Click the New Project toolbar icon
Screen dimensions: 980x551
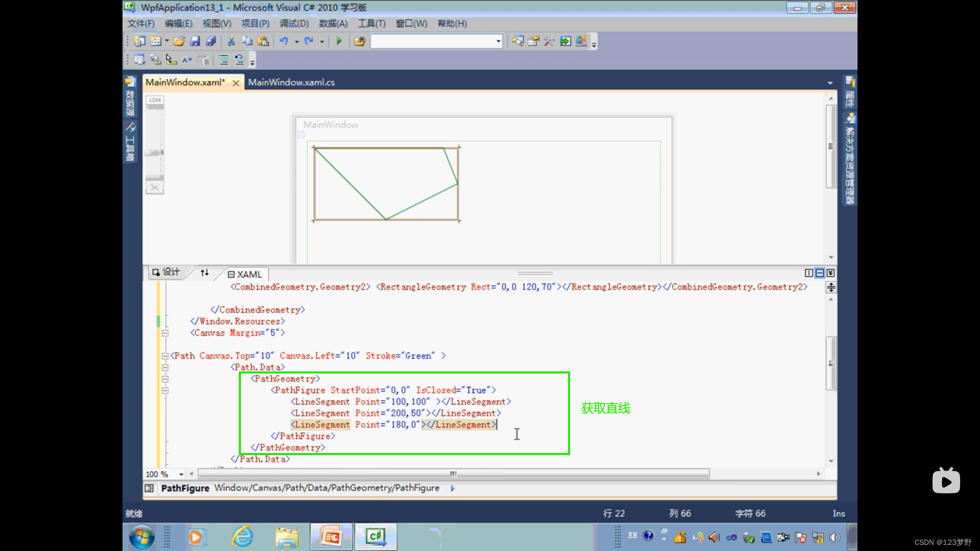(139, 41)
